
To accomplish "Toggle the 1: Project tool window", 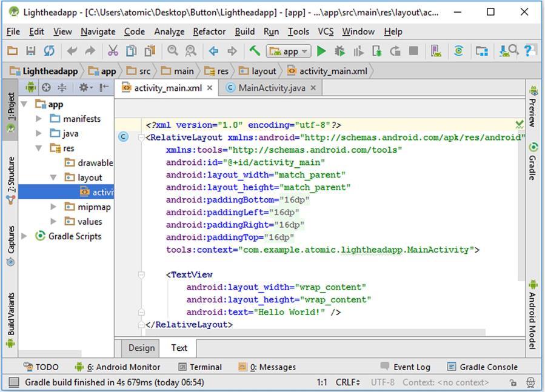I will point(11,109).
